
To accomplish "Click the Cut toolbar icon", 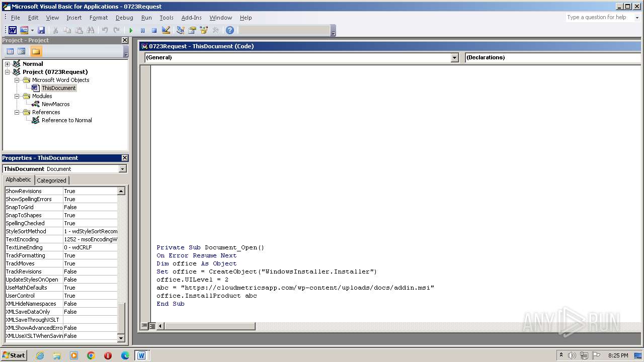I will pyautogui.click(x=56, y=30).
